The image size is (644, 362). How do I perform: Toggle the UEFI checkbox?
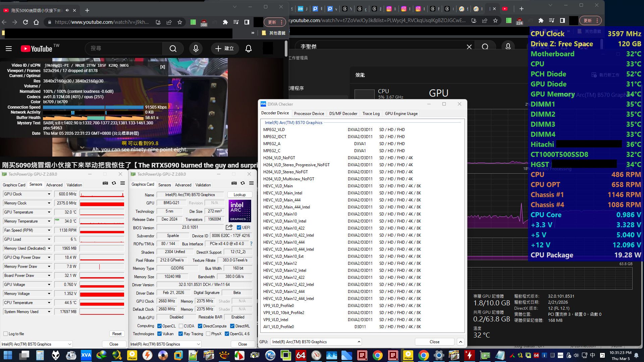pyautogui.click(x=239, y=227)
